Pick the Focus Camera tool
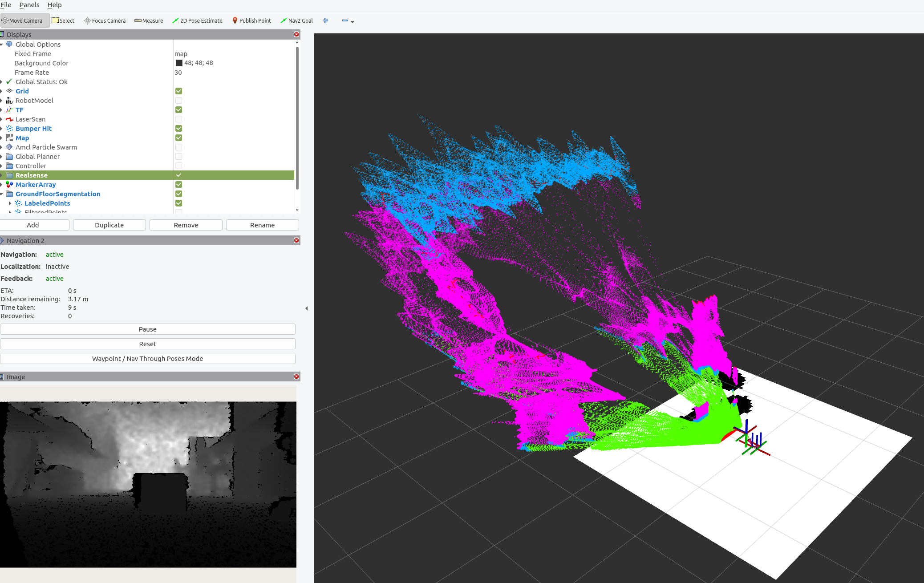The width and height of the screenshot is (924, 583). [x=105, y=20]
